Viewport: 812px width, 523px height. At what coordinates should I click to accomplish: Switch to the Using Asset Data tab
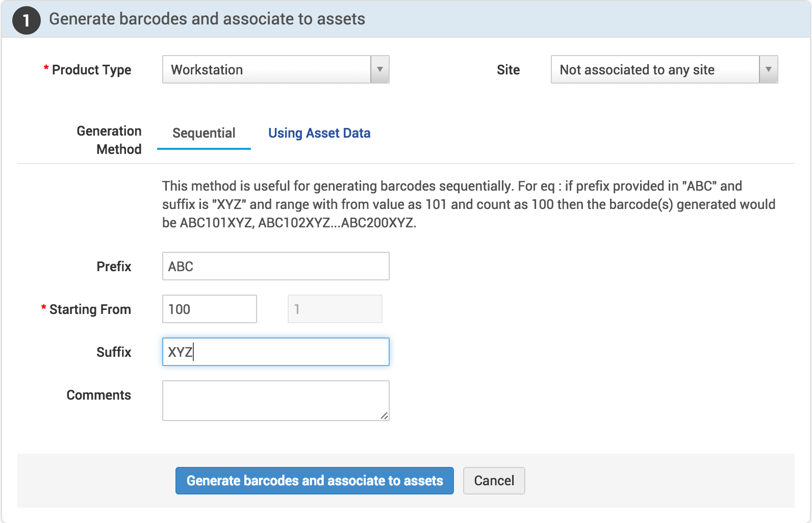[319, 133]
